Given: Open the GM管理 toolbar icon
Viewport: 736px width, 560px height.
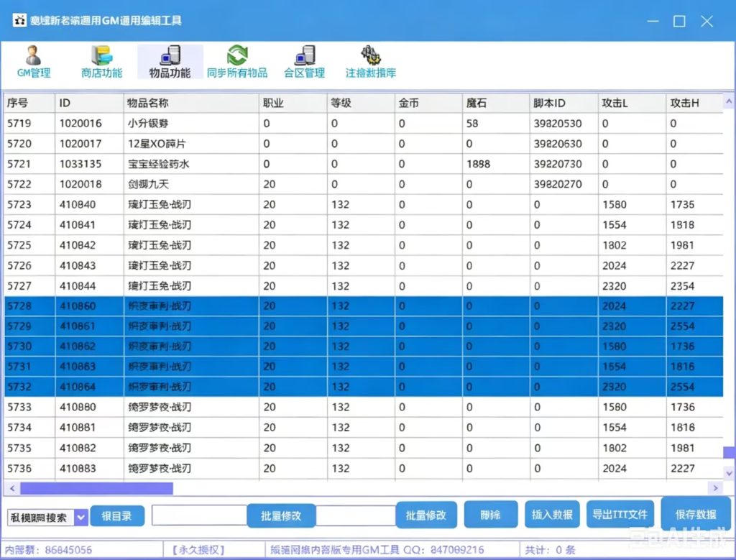Looking at the screenshot, I should point(33,62).
